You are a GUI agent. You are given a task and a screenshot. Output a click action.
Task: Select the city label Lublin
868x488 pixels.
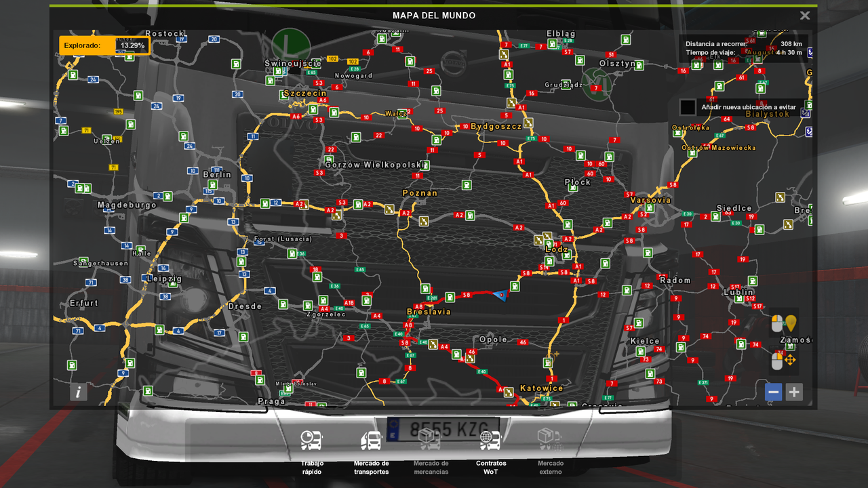[x=738, y=292]
